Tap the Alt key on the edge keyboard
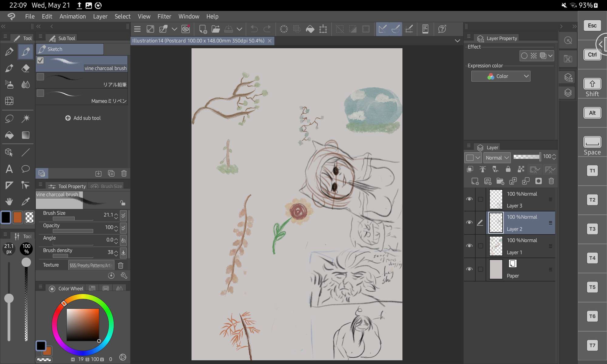 pos(592,113)
